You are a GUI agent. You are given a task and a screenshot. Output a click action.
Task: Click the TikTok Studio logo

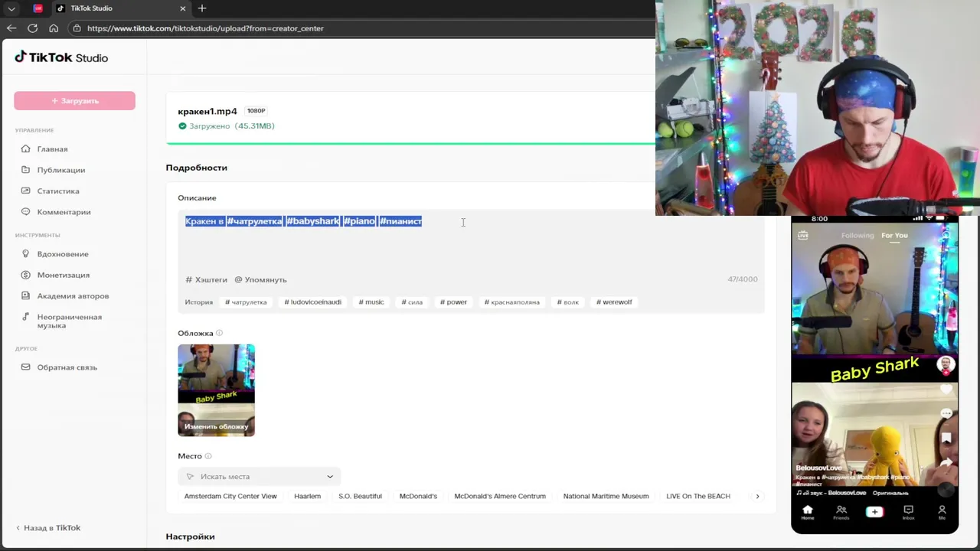point(61,57)
